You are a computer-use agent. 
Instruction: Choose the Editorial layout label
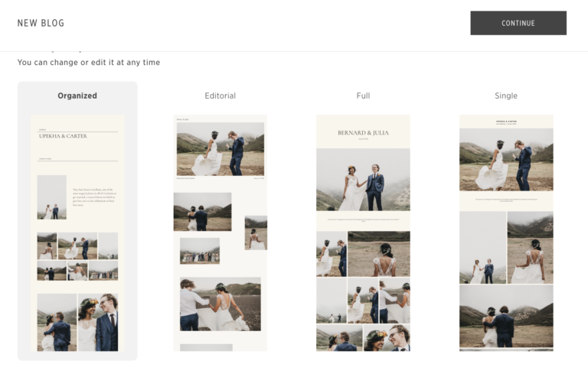(220, 96)
